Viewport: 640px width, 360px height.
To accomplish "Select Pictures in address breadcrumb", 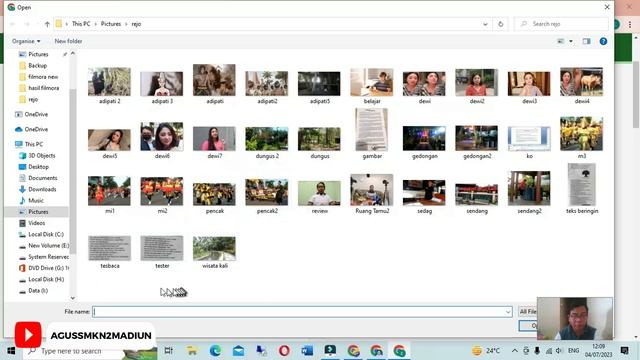I will coord(111,24).
